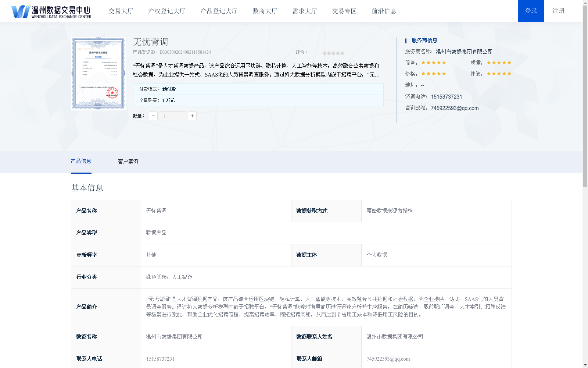
Task: Click the 注册 register link
Action: pos(558,11)
